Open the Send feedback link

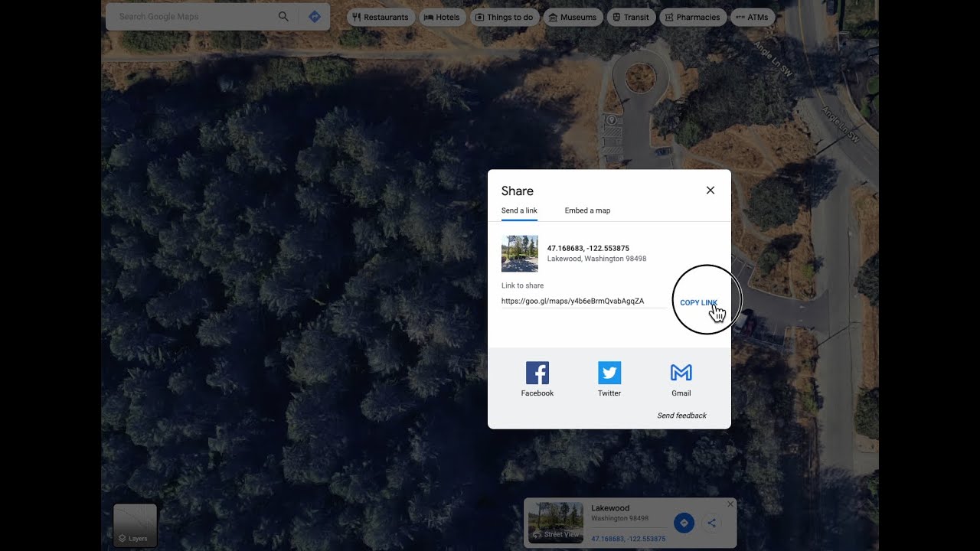[681, 416]
